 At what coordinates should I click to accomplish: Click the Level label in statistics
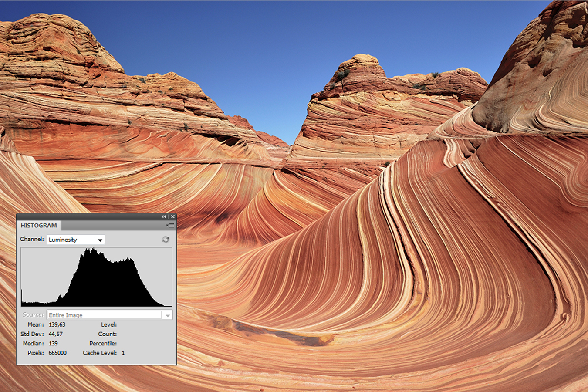[108, 324]
